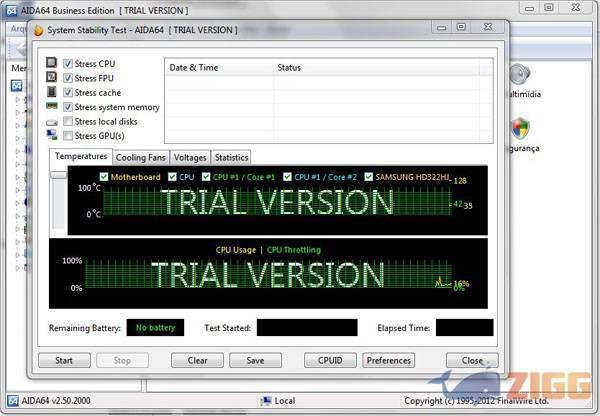Click the disk drive icon beside Stress local disks
Screen dimensions: 600x416
52,122
